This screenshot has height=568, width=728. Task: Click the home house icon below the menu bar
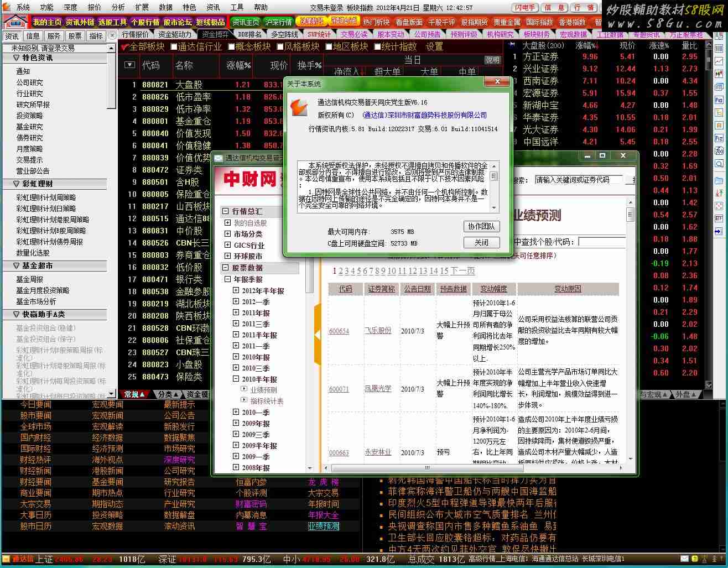15,22
